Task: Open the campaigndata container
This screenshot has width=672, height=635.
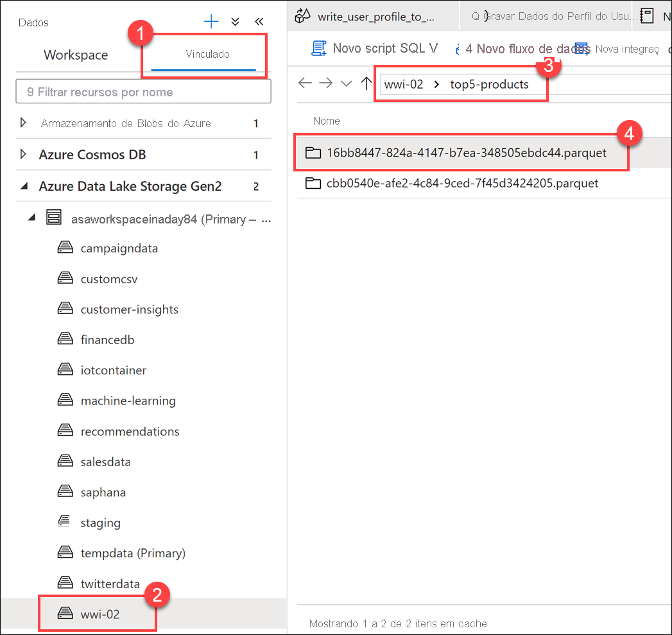Action: [119, 248]
